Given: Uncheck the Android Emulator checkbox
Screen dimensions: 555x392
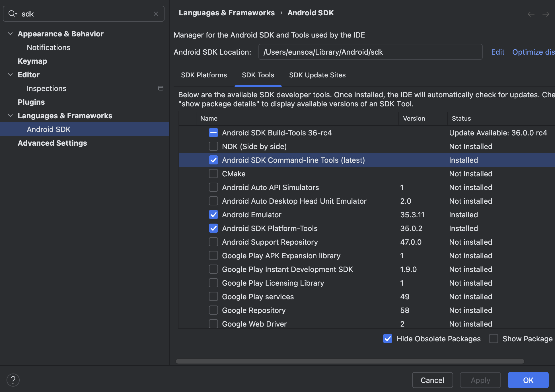Looking at the screenshot, I should [x=213, y=214].
